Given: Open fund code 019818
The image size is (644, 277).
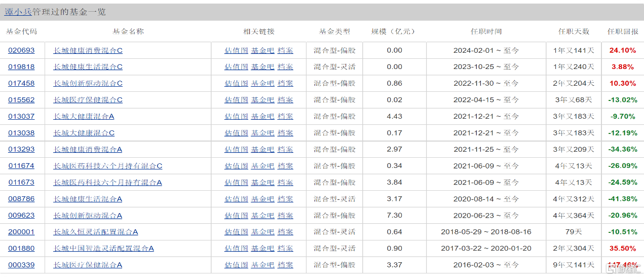Looking at the screenshot, I should click(x=21, y=66).
